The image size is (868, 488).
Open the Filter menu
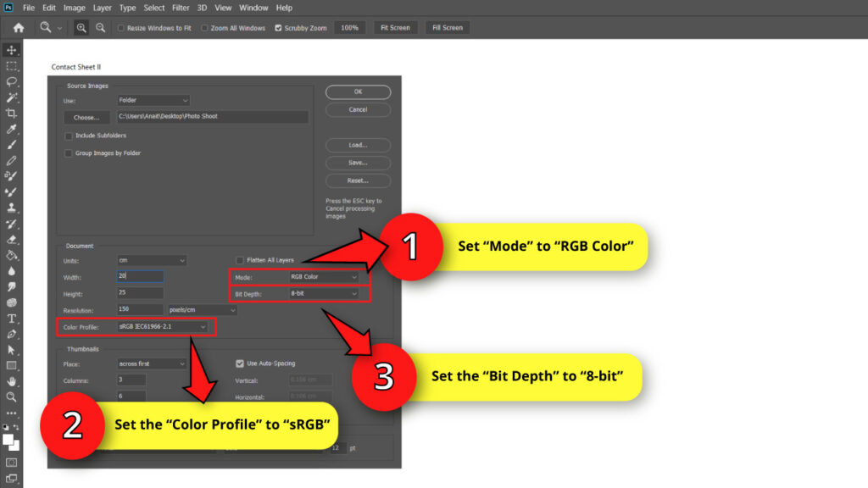(182, 8)
